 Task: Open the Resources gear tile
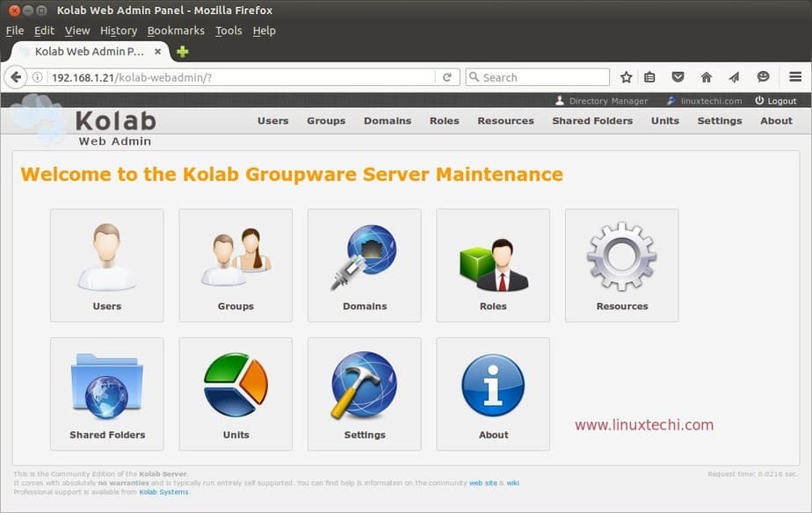(x=621, y=265)
